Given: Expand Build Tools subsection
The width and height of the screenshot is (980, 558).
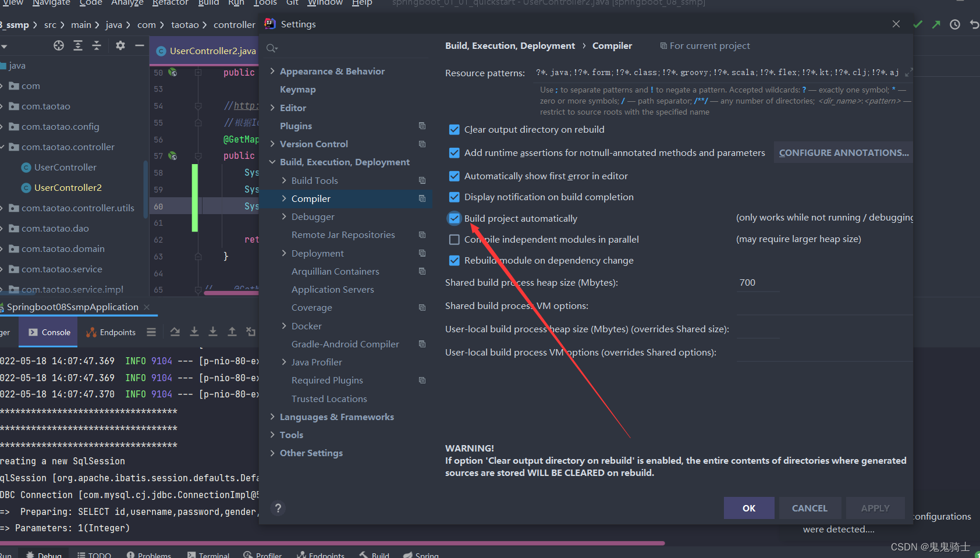Looking at the screenshot, I should pyautogui.click(x=284, y=180).
